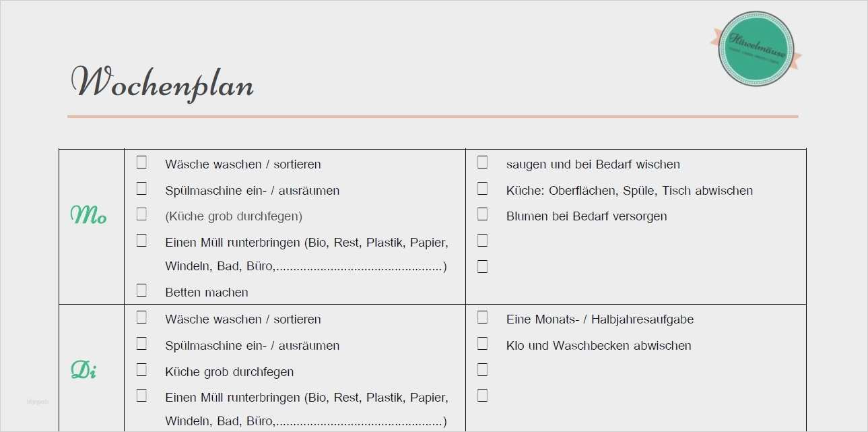This screenshot has width=868, height=432.
Task: Check the "Klo und Waschbecken abwischen" box
Action: point(482,344)
